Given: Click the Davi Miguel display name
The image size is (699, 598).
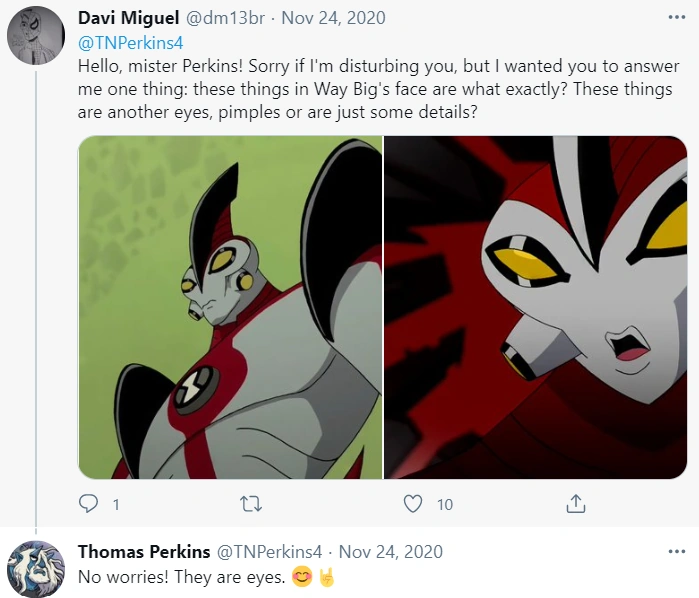Looking at the screenshot, I should (x=130, y=18).
